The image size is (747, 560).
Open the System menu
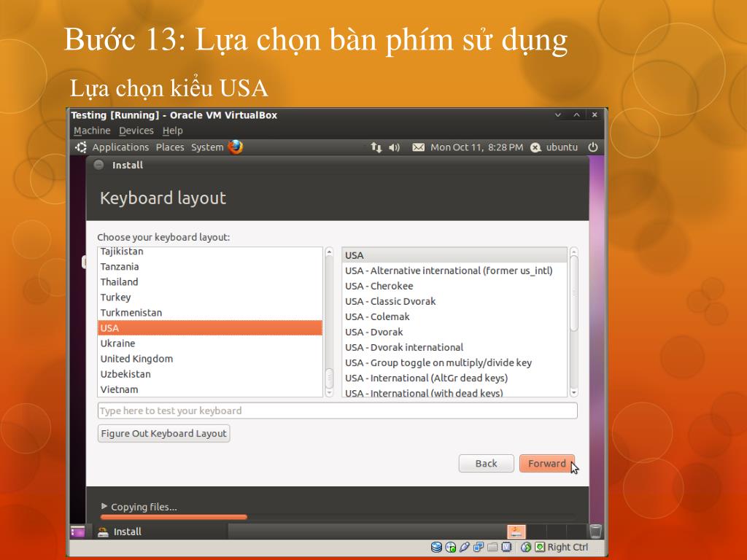207,147
